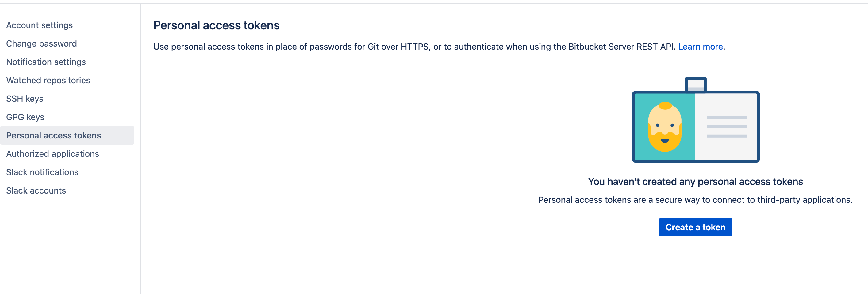Open the SSH keys section
Image resolution: width=868 pixels, height=294 pixels.
tap(25, 99)
